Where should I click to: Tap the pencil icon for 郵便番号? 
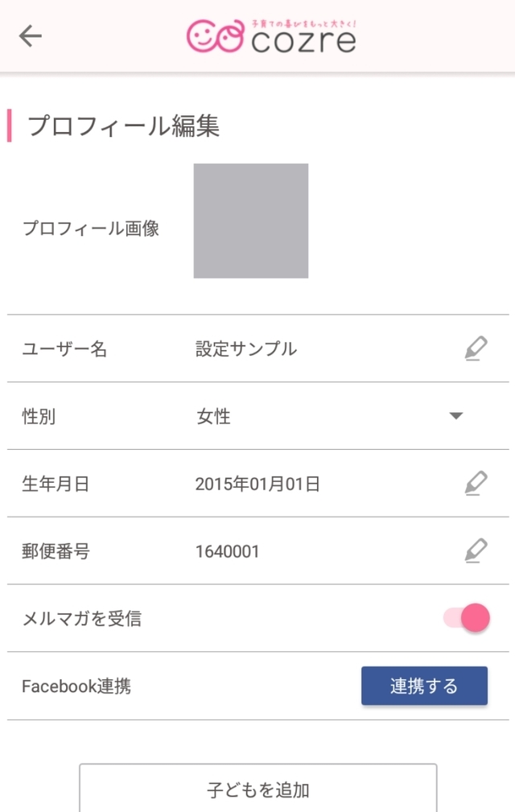[x=476, y=551]
